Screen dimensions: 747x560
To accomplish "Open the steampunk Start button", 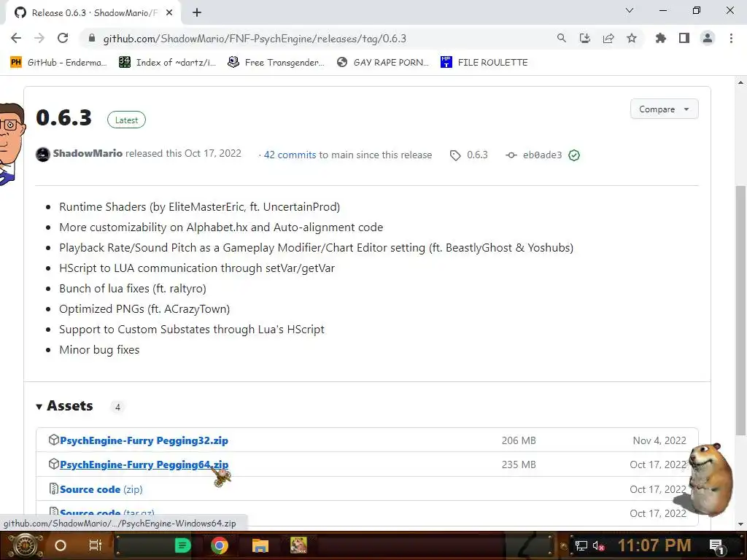I will [24, 545].
